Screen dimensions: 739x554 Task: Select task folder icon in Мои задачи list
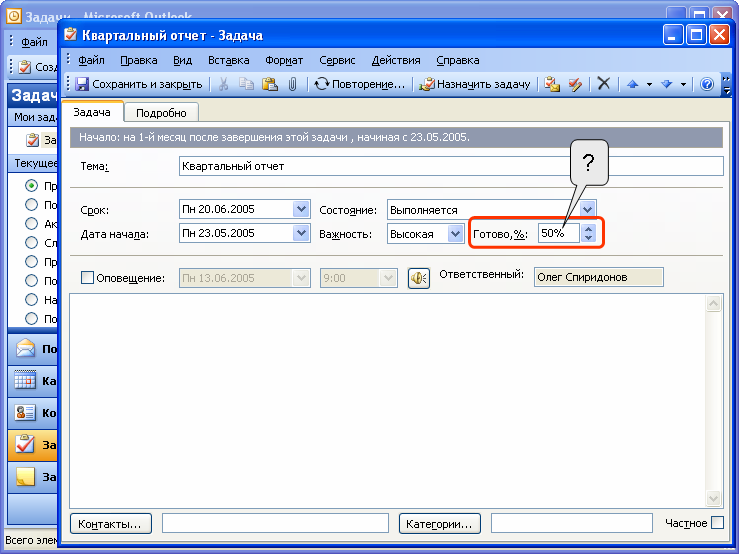click(33, 140)
